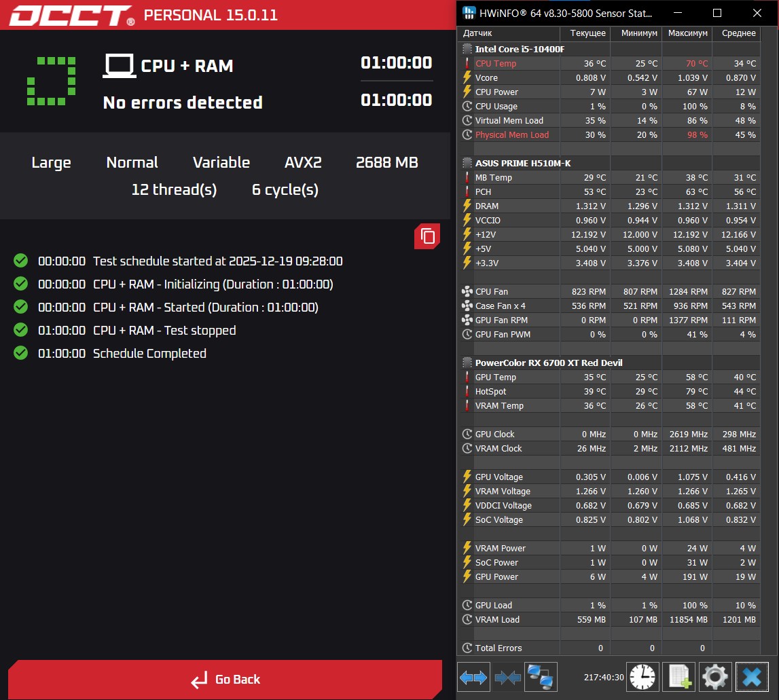Click the lightning icon next to Vcore

467,77
